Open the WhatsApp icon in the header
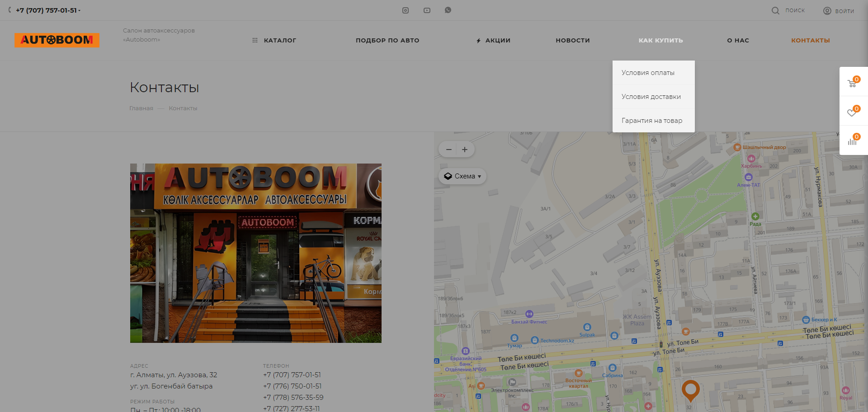The image size is (868, 412). coord(448,10)
